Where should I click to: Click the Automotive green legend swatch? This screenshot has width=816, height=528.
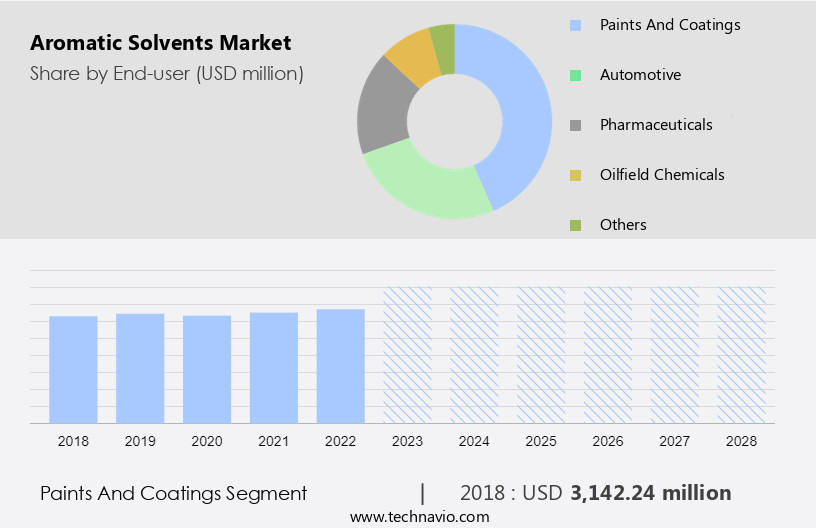(575, 75)
